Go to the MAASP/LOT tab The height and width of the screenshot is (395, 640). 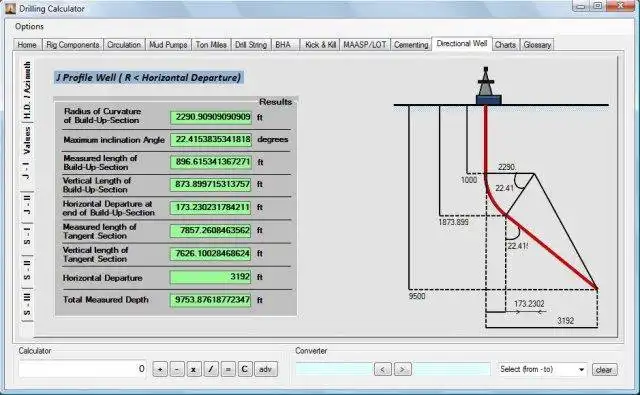tap(365, 45)
